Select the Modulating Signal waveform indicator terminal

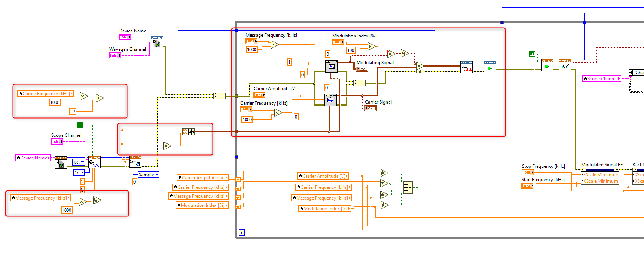362,69
